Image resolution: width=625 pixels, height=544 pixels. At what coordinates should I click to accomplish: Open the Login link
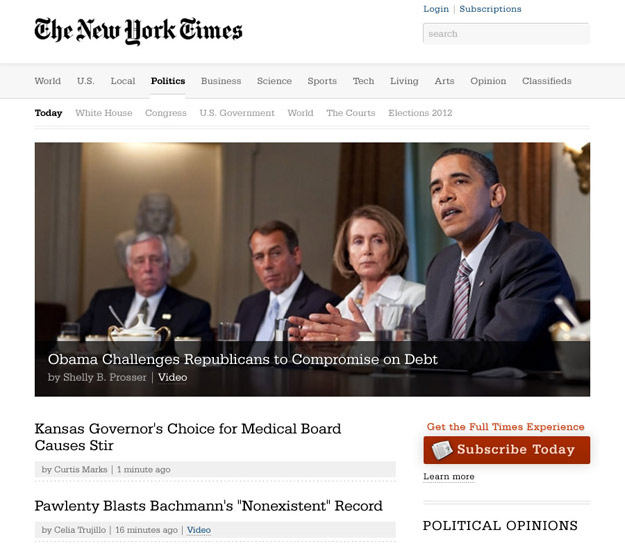pyautogui.click(x=436, y=9)
